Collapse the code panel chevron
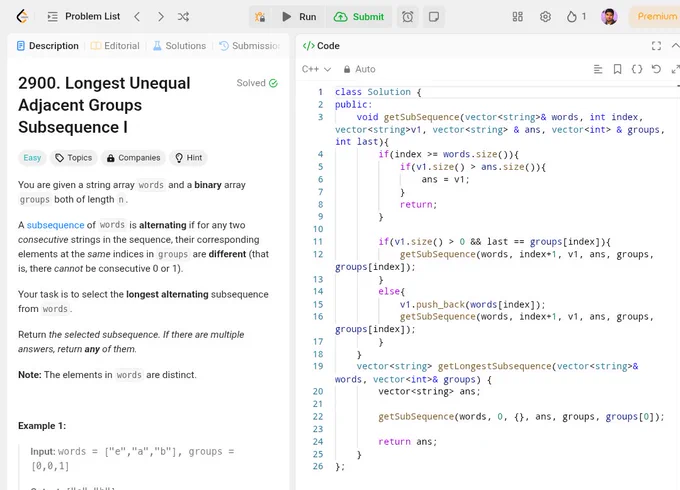The height and width of the screenshot is (490, 680). pos(675,46)
